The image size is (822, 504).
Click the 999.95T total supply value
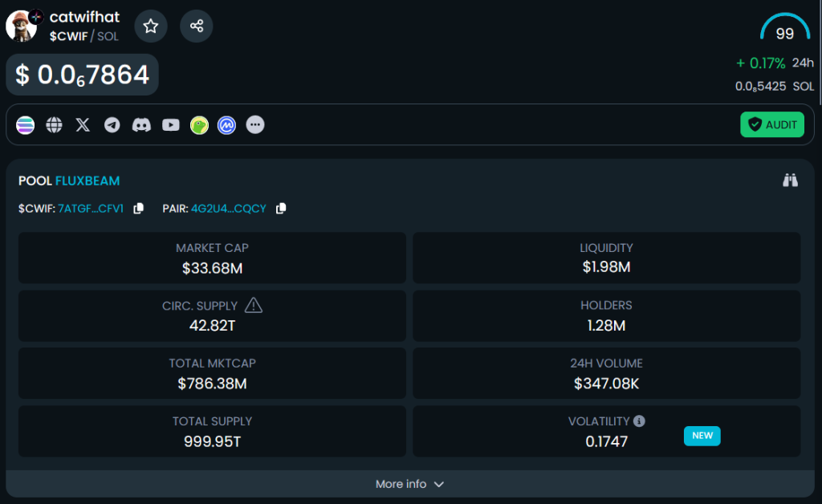(212, 441)
